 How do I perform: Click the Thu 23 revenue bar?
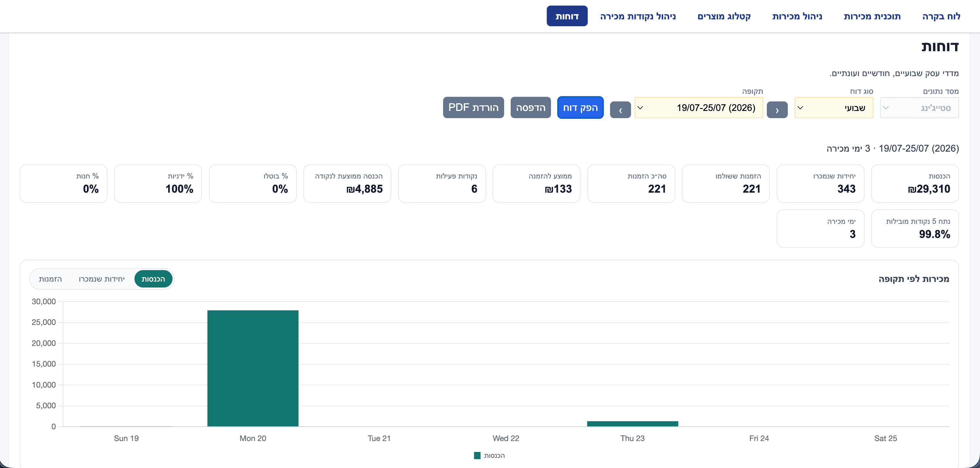(632, 424)
